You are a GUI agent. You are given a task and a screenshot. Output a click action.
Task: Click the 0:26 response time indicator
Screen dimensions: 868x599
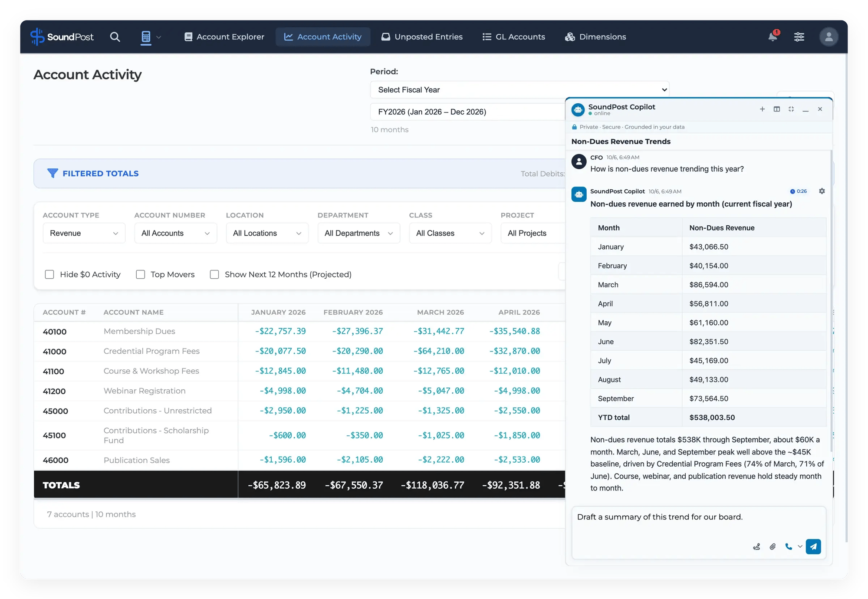[799, 191]
